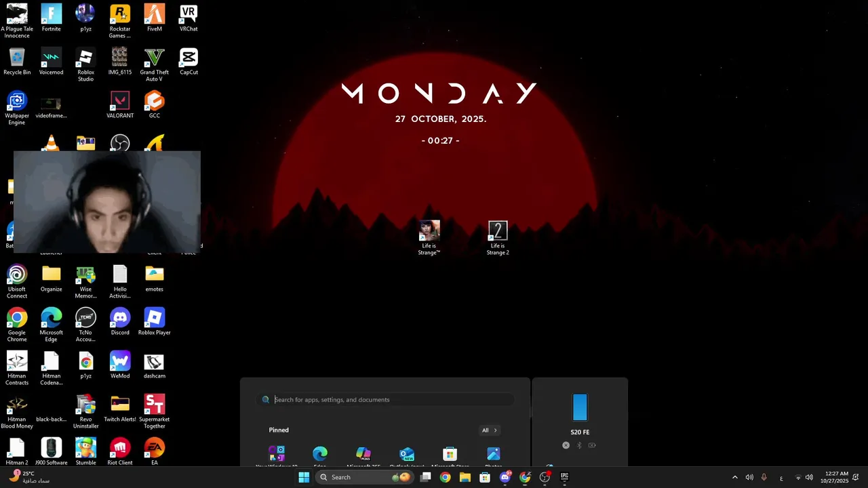Open the Hello Activision text file

tap(120, 281)
